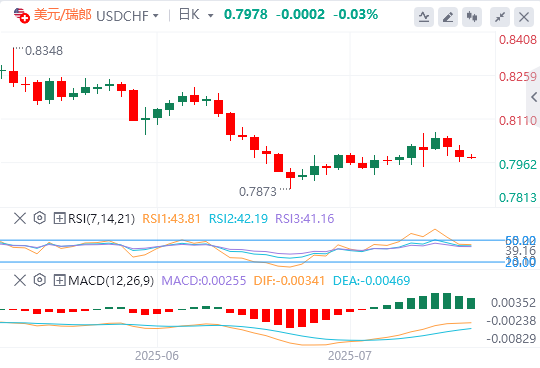Remove the MACD indicator with its X
This screenshot has height=368, width=540.
pos(20,280)
